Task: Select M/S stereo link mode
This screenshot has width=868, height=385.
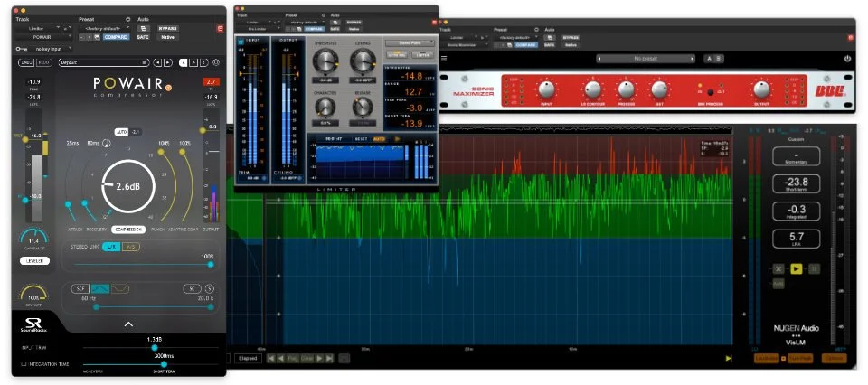Action: [130, 247]
